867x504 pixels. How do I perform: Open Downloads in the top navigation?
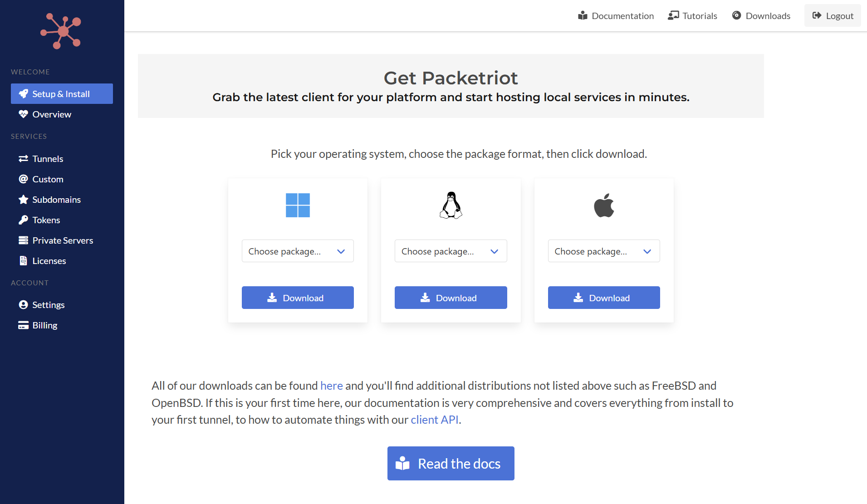click(761, 16)
